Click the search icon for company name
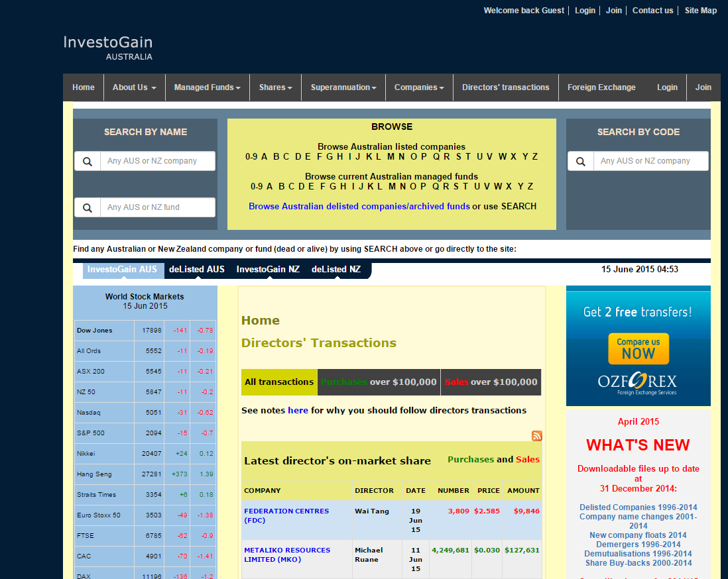Screen dimensions: 728x579 click(x=88, y=161)
